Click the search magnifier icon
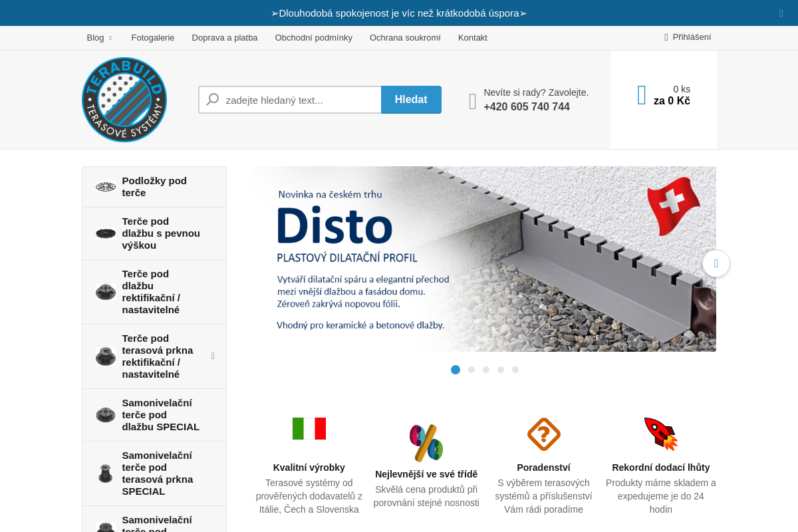Image resolution: width=798 pixels, height=532 pixels. [x=213, y=100]
